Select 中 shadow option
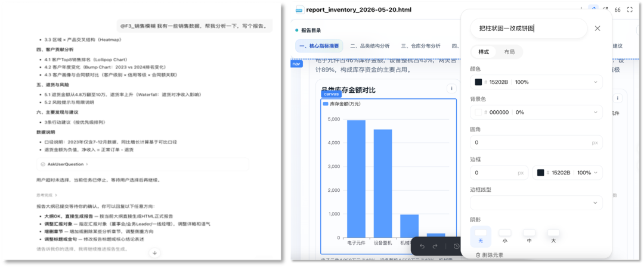 point(529,236)
